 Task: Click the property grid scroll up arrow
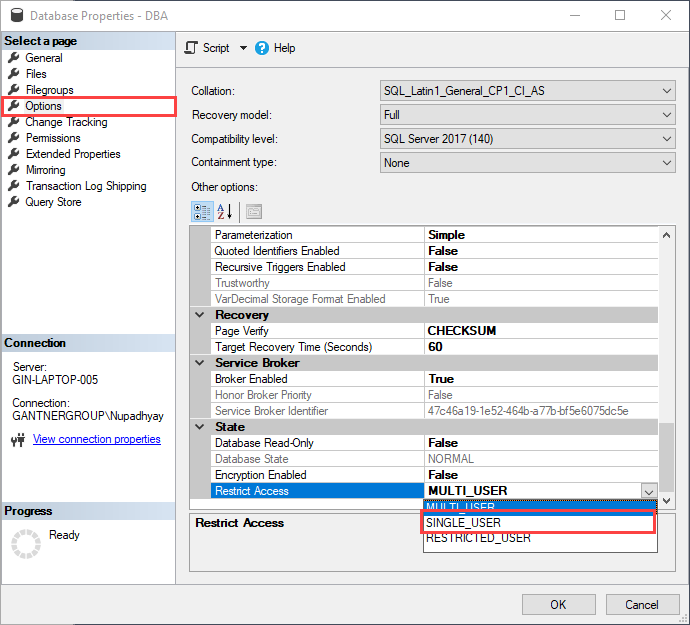[x=667, y=235]
